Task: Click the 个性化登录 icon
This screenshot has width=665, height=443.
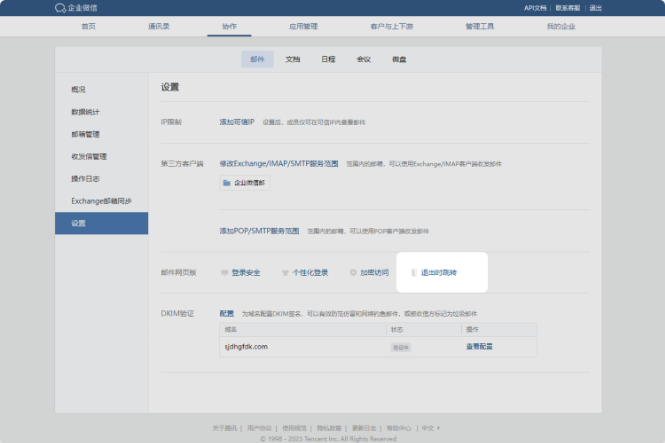Action: [x=285, y=272]
